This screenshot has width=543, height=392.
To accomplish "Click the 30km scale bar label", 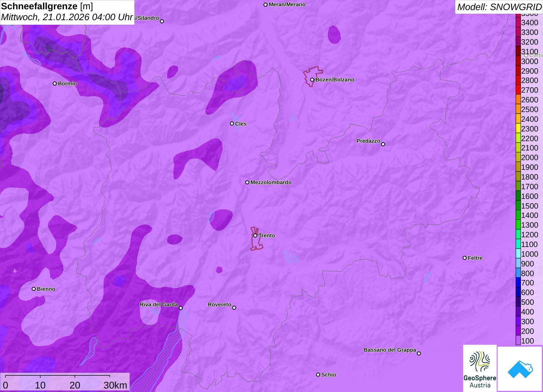I will pyautogui.click(x=115, y=385).
